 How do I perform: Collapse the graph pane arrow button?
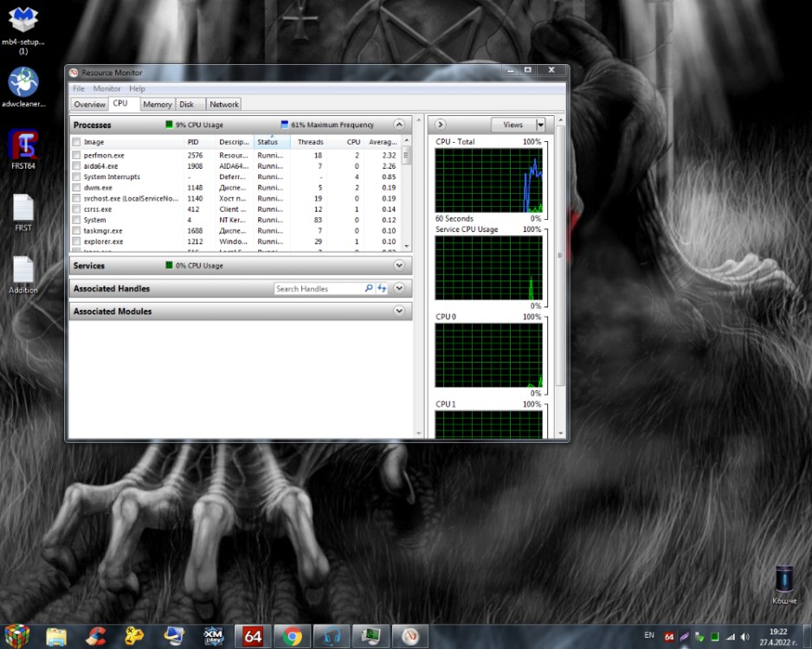[x=440, y=125]
